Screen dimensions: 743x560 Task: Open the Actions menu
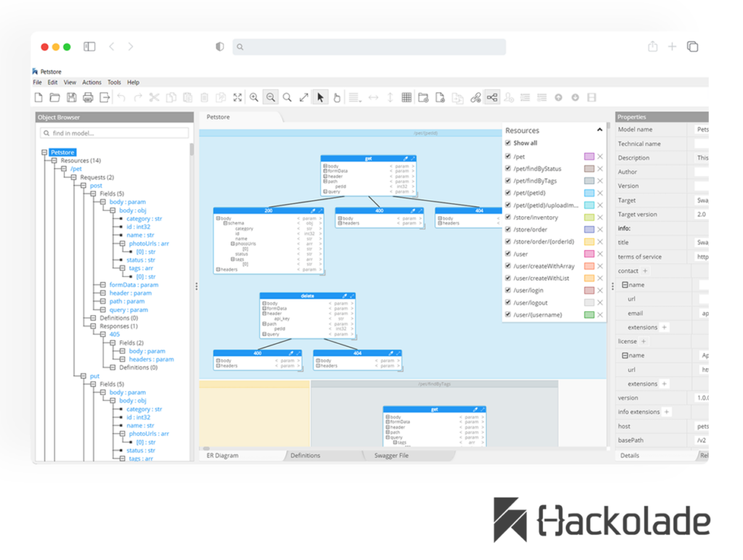click(x=91, y=83)
